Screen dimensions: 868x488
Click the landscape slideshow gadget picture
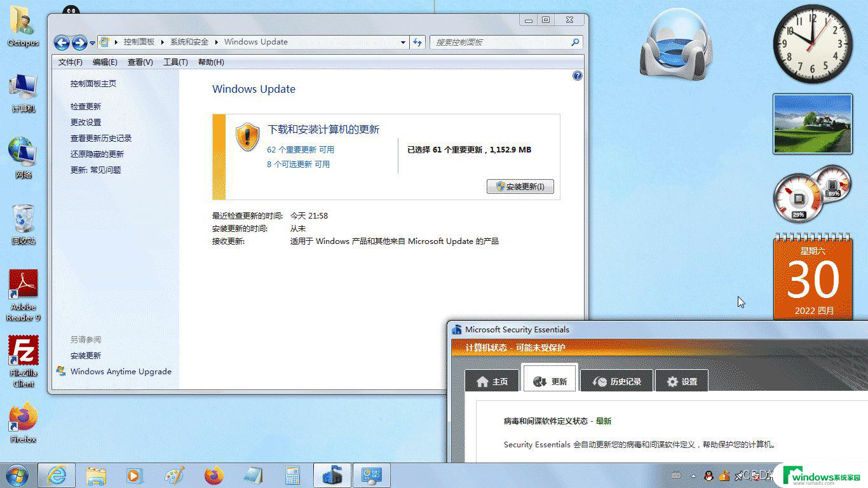click(813, 124)
